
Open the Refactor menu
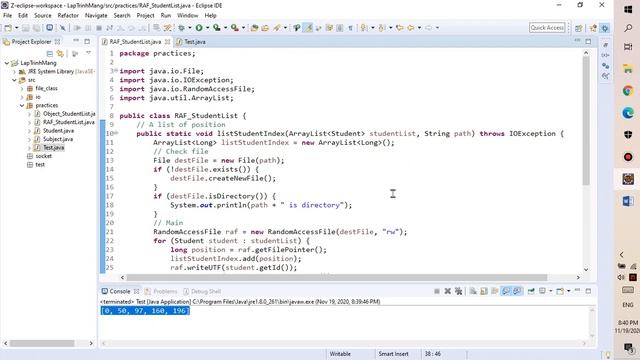point(68,16)
